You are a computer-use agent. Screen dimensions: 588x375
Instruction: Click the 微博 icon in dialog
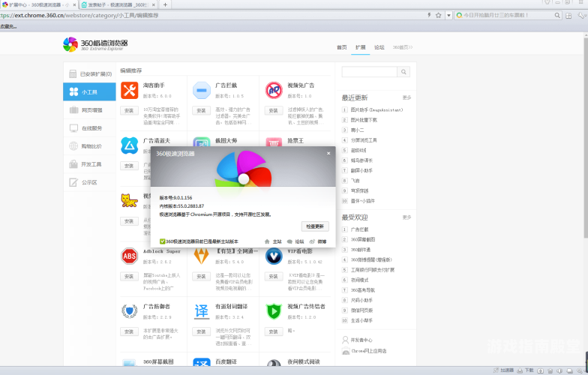tap(312, 241)
